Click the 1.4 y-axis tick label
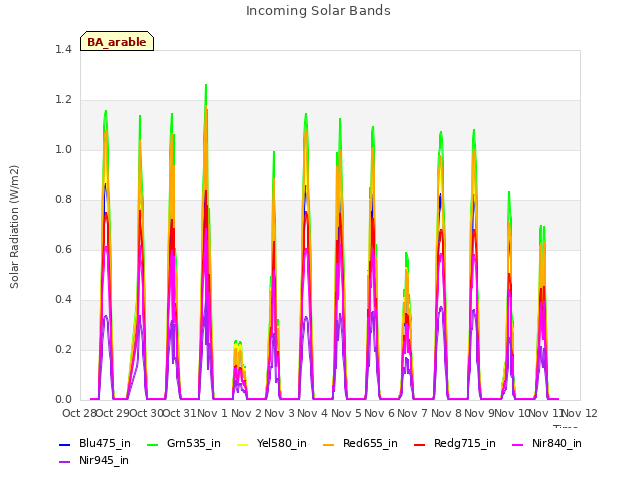Screen dimensions: 640x480 click(x=63, y=50)
